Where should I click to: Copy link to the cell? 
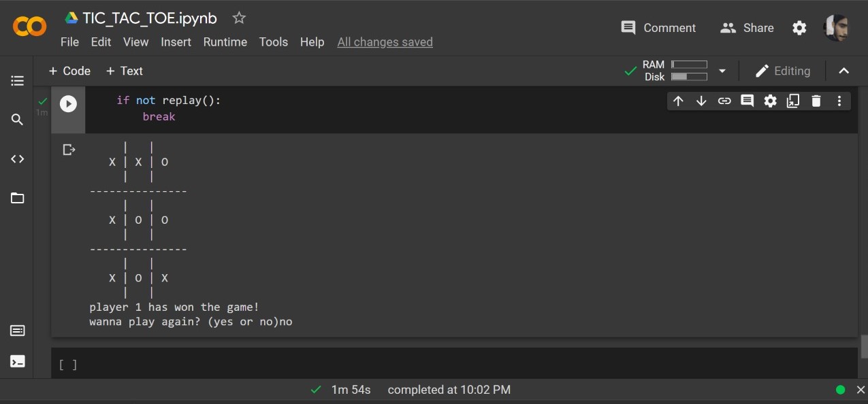[724, 100]
